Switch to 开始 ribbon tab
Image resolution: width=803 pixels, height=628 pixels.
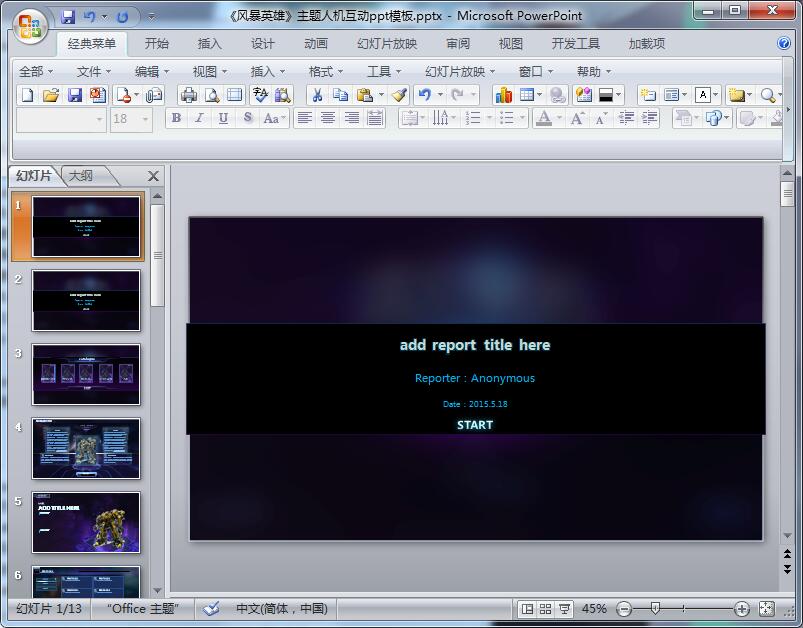[156, 44]
